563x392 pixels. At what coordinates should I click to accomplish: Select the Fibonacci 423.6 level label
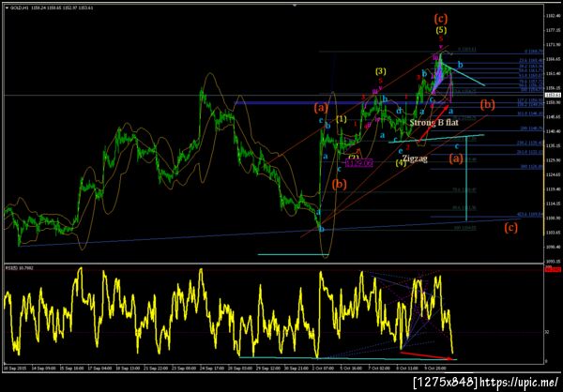(529, 215)
